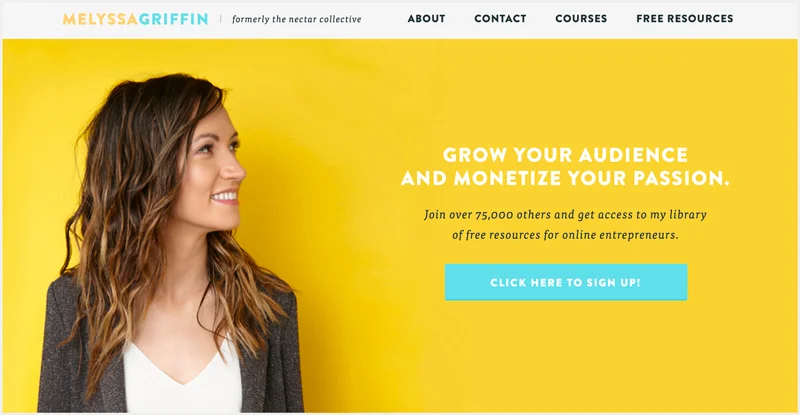Click the 'free resources for online entrepreneurs' line
Screen dimensions: 800x415
(565, 235)
